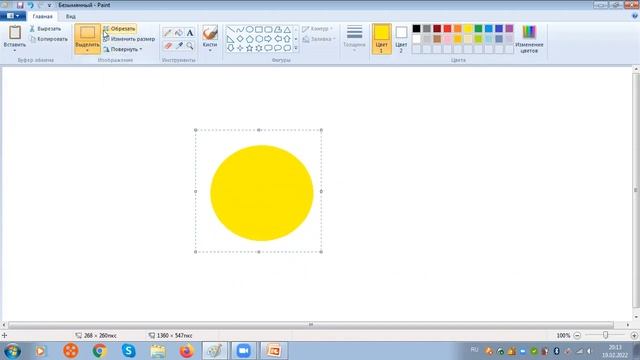The height and width of the screenshot is (360, 640).
Task: Choose the Pentagon shape
Action: click(249, 39)
